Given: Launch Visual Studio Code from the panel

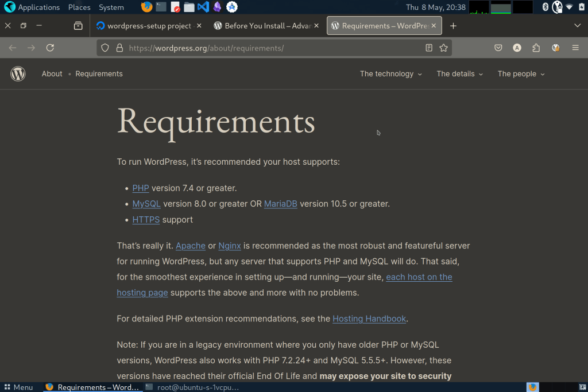Looking at the screenshot, I should [x=203, y=7].
